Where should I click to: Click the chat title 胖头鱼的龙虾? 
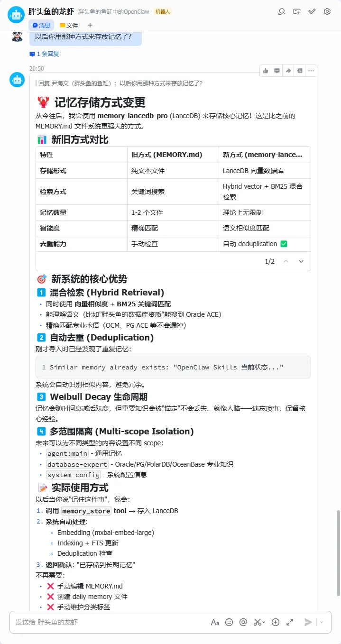coord(51,11)
